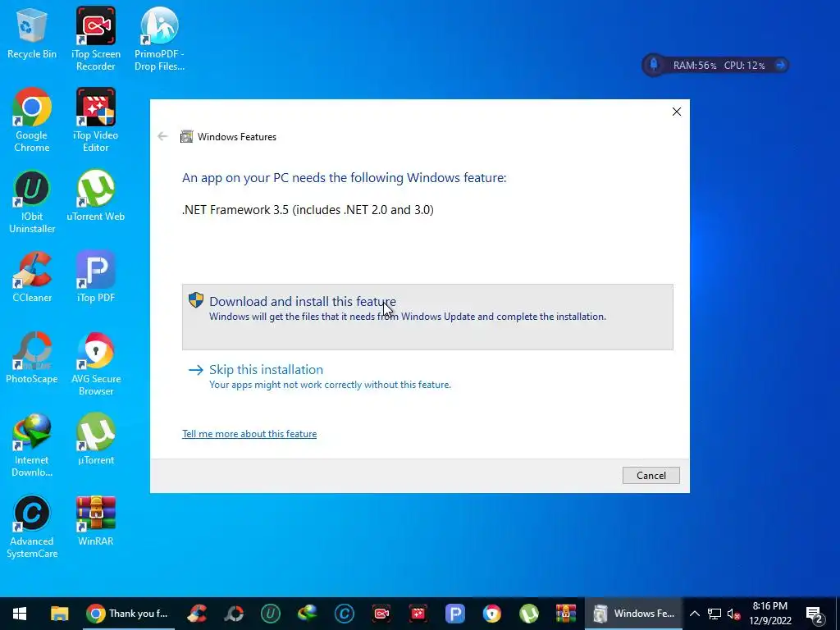Select the iTop PDF desktop shortcut
Screen dimensions: 840x630
(x=95, y=276)
